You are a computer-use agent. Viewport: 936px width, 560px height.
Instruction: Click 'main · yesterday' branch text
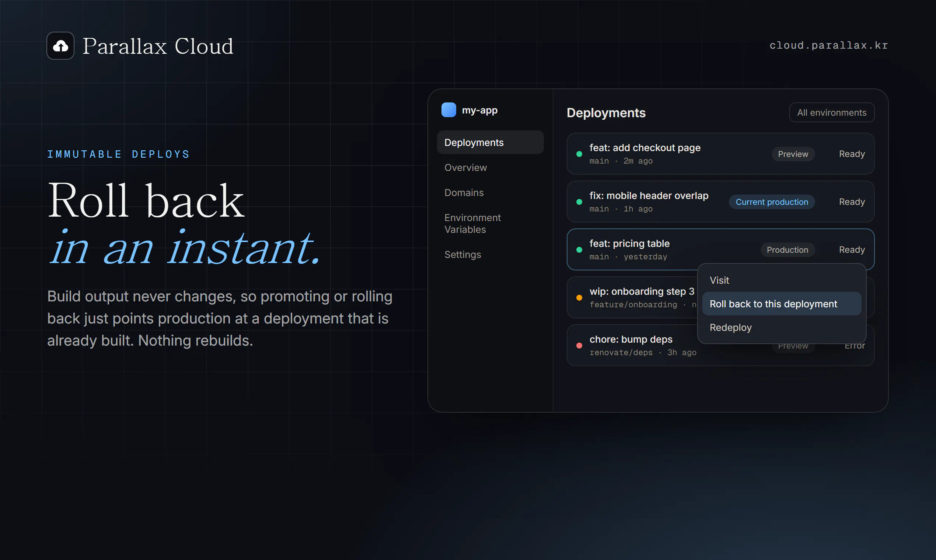click(628, 256)
